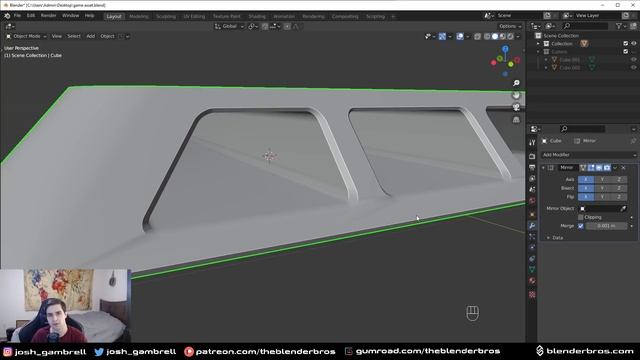This screenshot has height=360, width=640.
Task: Open the Object Data properties green triangle tab
Action: (532, 269)
